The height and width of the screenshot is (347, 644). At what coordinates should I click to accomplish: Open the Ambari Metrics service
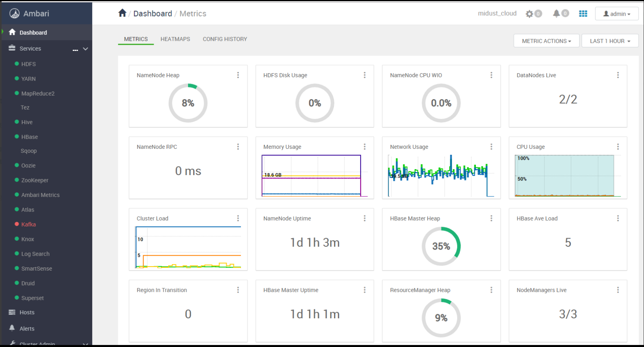pos(40,195)
